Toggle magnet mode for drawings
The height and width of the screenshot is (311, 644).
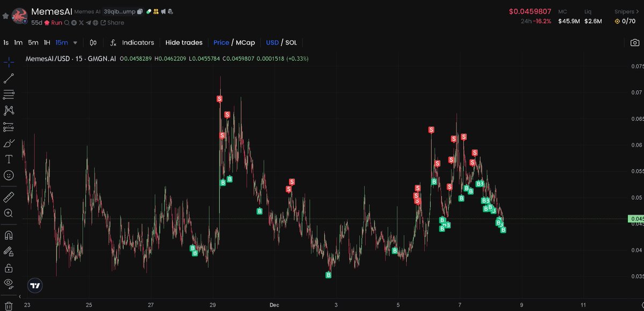coord(9,235)
